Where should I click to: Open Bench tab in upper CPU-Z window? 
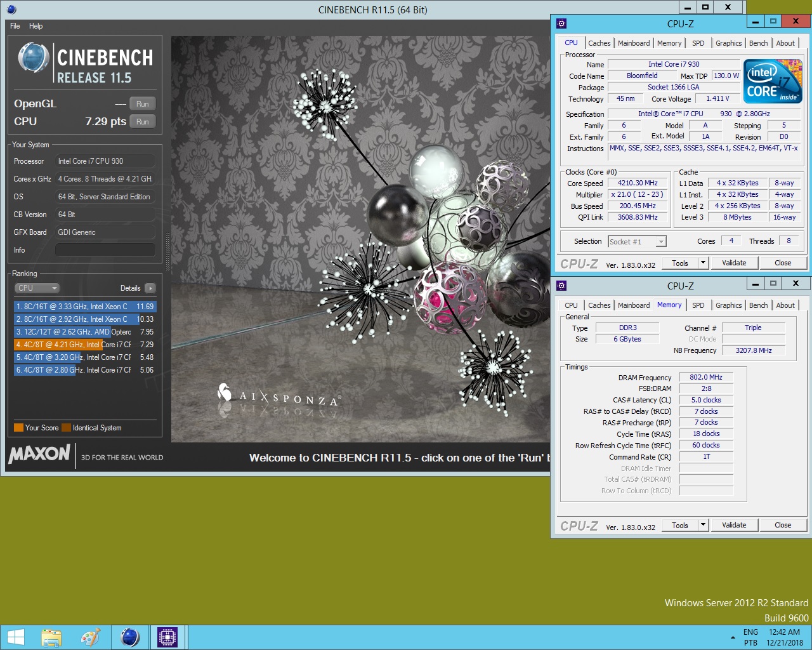tap(758, 43)
